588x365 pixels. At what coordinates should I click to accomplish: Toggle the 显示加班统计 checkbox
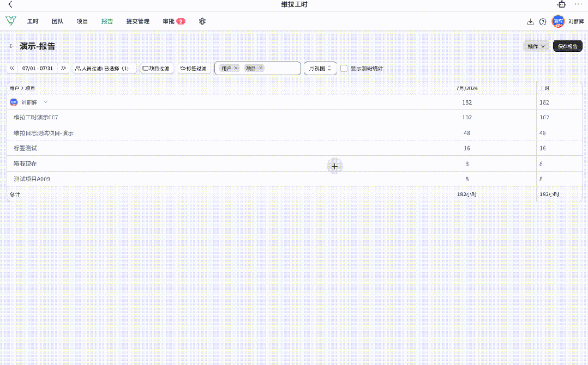point(344,69)
